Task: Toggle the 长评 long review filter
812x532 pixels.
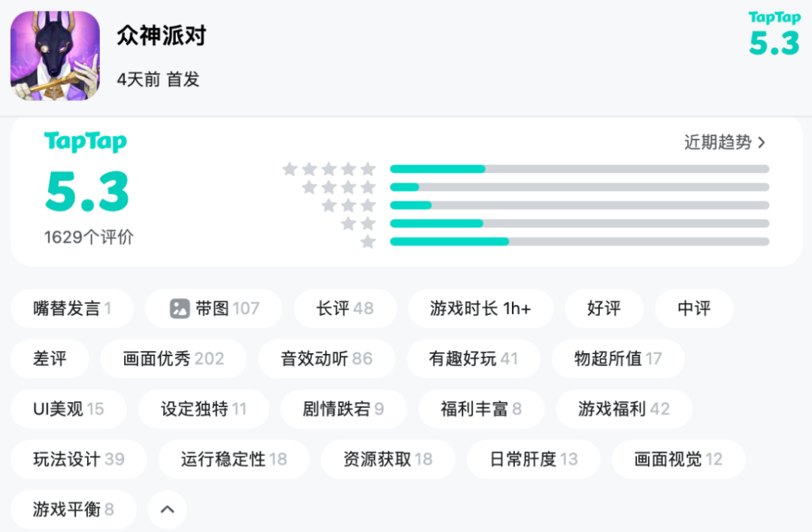Action: (x=345, y=308)
